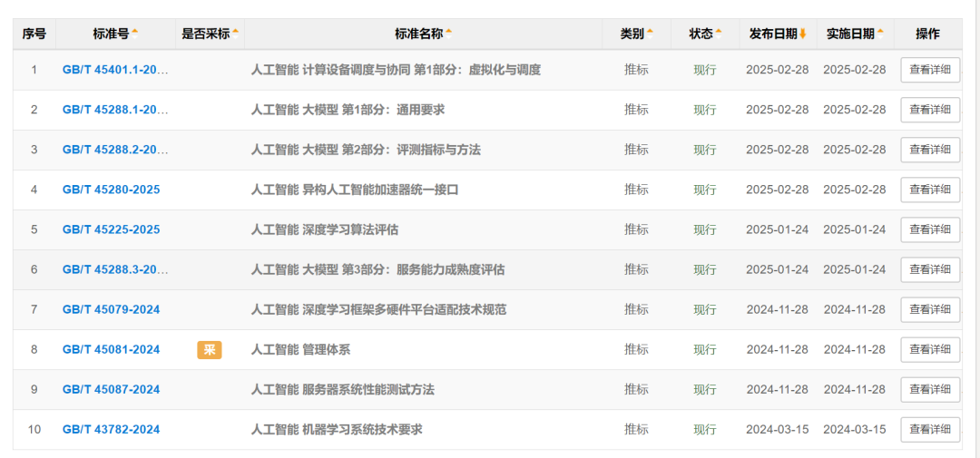Open standard GB/T 45401.1 link
980x458 pixels.
tap(115, 70)
